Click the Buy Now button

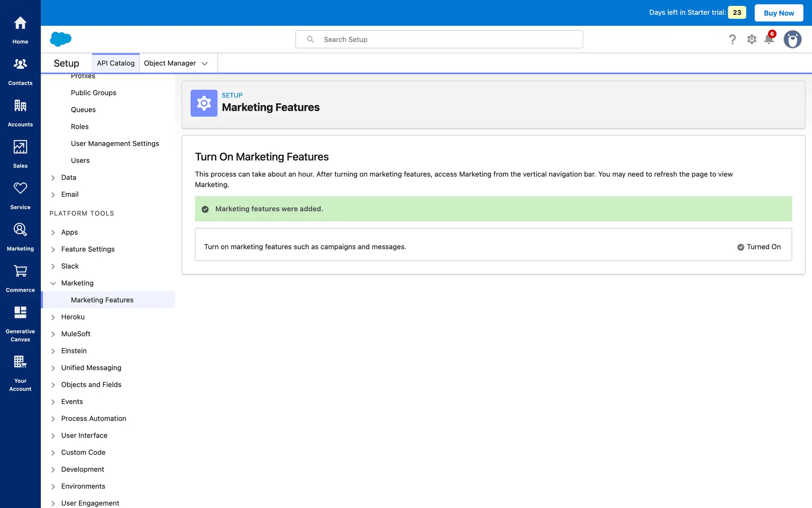pyautogui.click(x=779, y=13)
